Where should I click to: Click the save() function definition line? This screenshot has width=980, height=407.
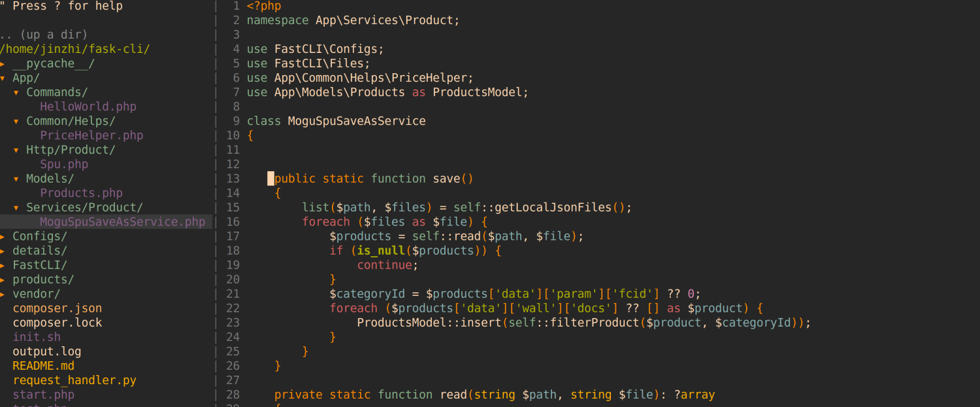click(374, 178)
